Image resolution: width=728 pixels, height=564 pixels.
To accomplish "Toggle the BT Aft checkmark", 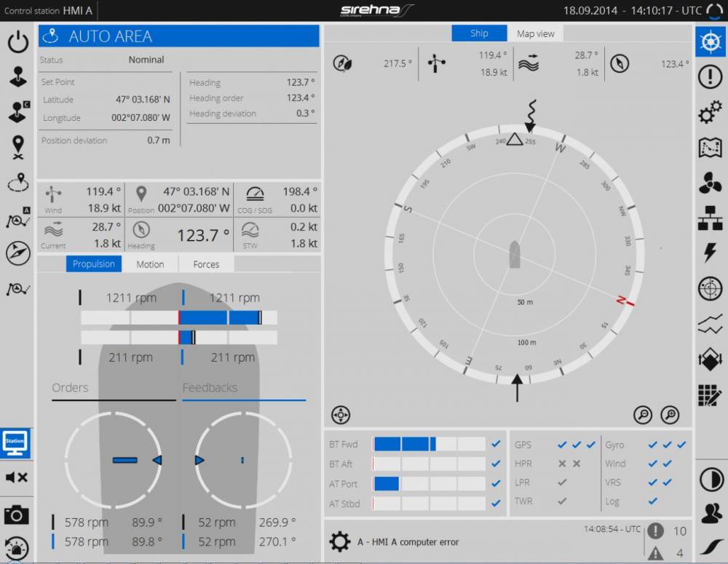I will 496,464.
